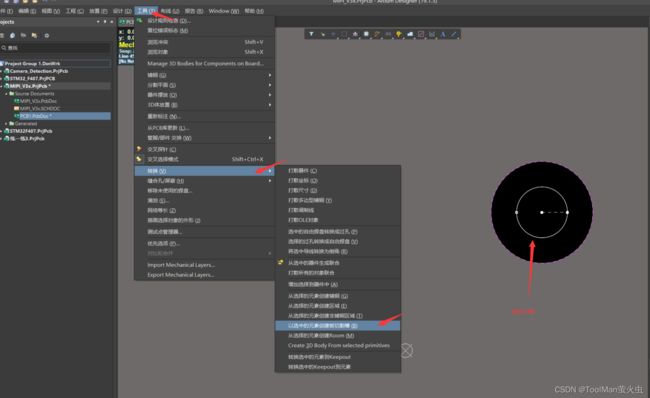650x398 pixels.
Task: Choose Create 3D Body From selected primitives
Action: (x=338, y=345)
